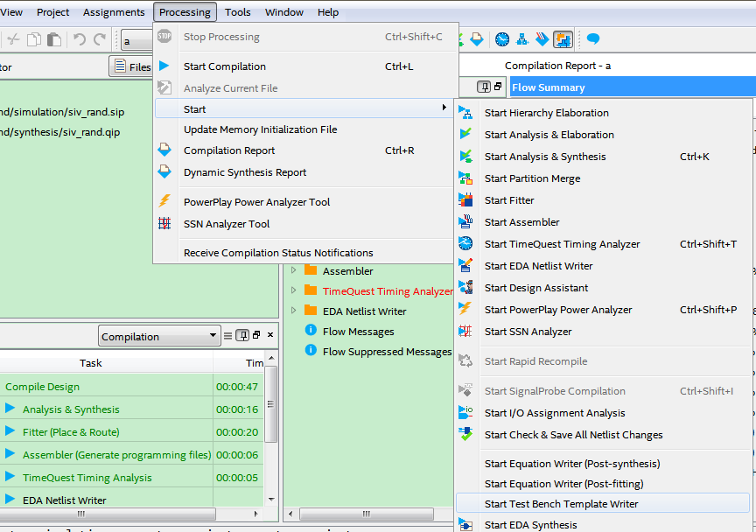Click the speech bubble icon in the toolbar

[x=593, y=39]
